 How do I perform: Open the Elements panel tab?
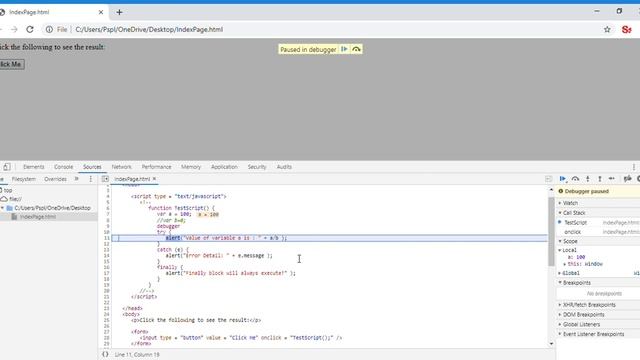pos(33,167)
